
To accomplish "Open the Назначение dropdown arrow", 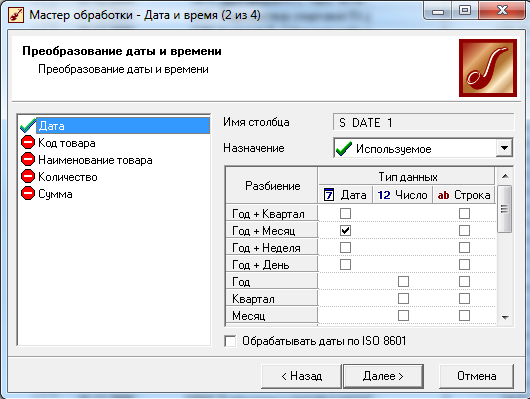I will 504,148.
